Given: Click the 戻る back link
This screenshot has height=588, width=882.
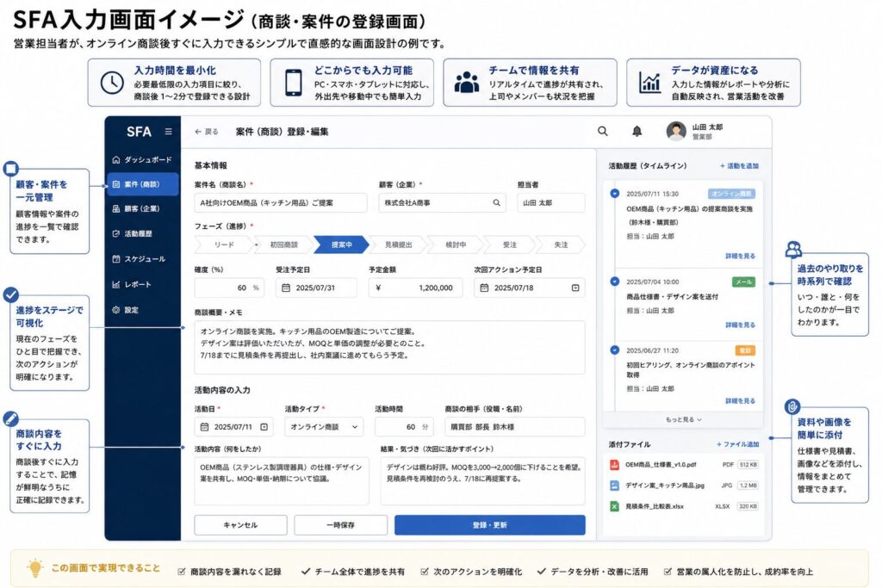Looking at the screenshot, I should point(207,132).
